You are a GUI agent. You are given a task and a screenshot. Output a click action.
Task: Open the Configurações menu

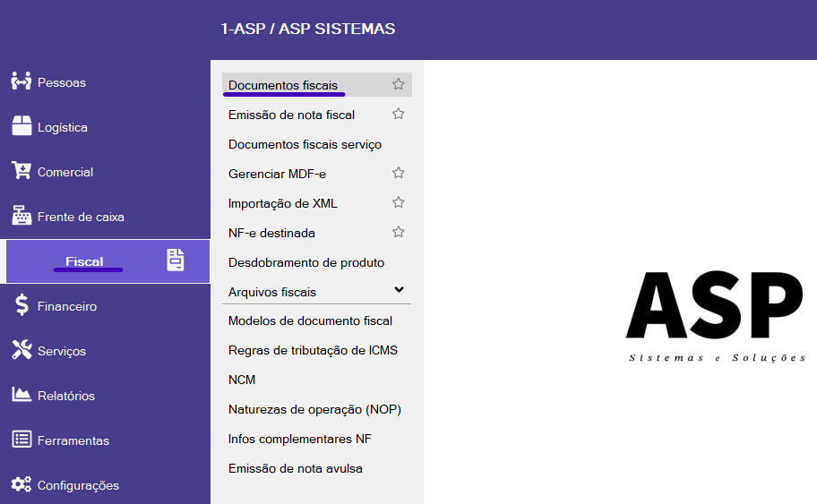pos(77,485)
